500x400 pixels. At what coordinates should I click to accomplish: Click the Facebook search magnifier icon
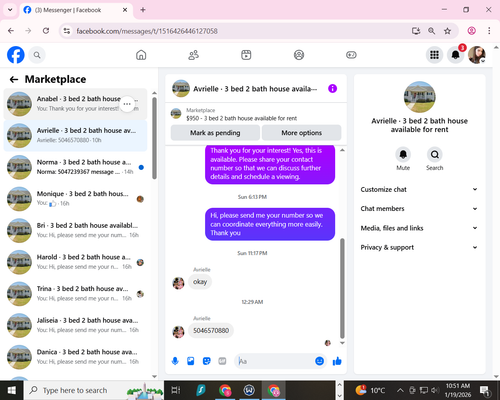pos(37,55)
